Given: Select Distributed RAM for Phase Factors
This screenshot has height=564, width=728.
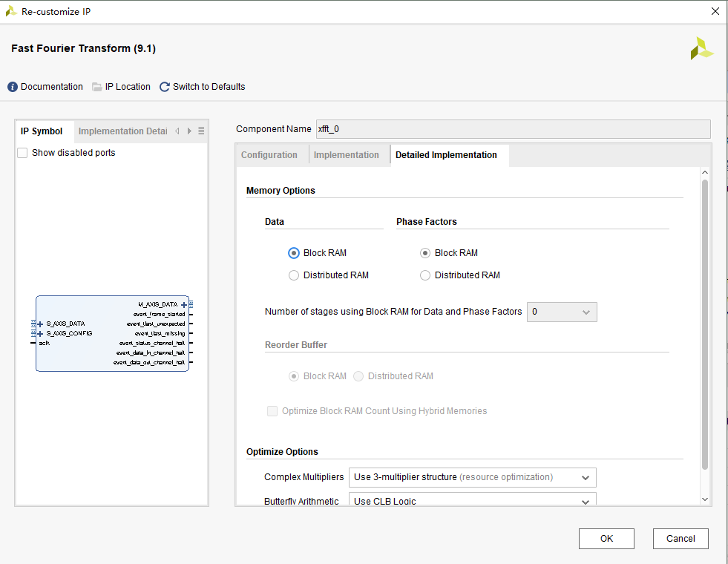Looking at the screenshot, I should pos(425,275).
